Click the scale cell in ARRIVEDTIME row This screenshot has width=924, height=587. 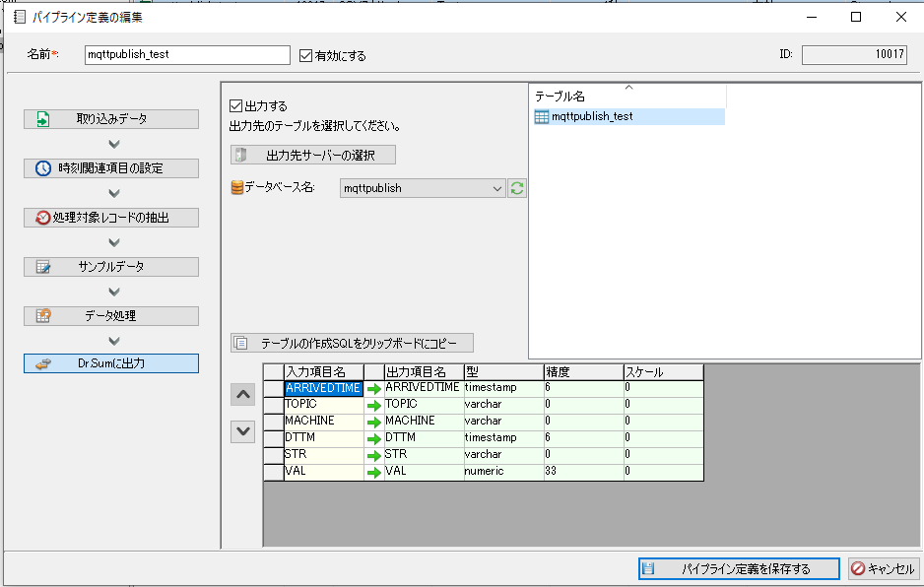point(664,388)
